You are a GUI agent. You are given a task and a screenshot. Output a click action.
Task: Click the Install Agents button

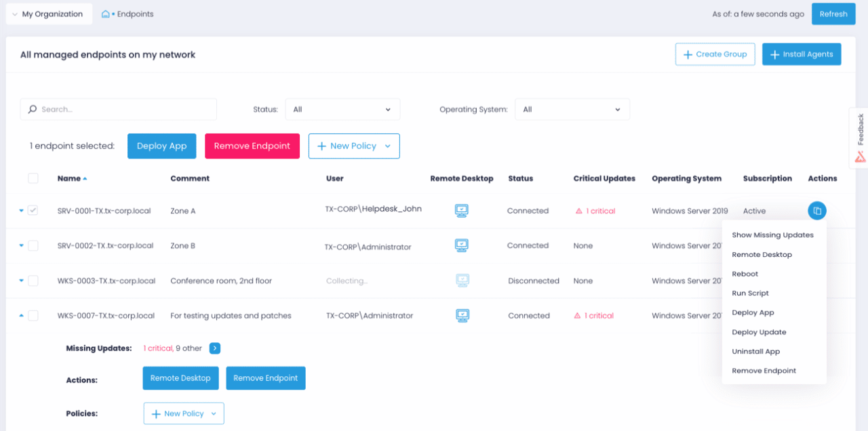tap(802, 54)
